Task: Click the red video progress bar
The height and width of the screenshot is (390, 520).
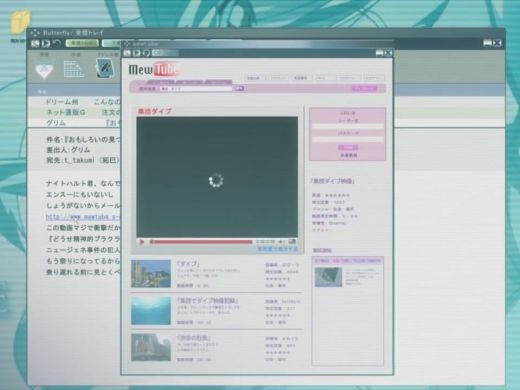Action: coord(201,242)
